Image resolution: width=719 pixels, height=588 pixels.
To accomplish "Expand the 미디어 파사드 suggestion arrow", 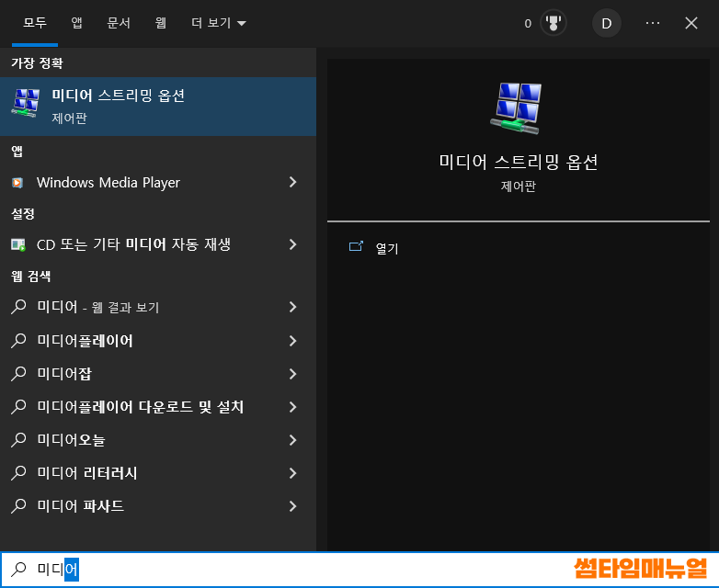I will [x=292, y=505].
